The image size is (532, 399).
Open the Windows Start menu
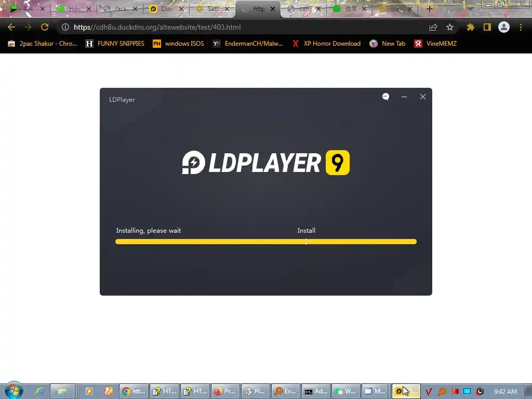pyautogui.click(x=14, y=391)
